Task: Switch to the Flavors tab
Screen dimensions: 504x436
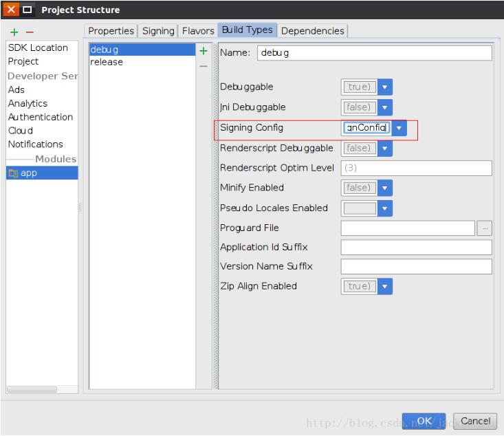Action: 198,31
